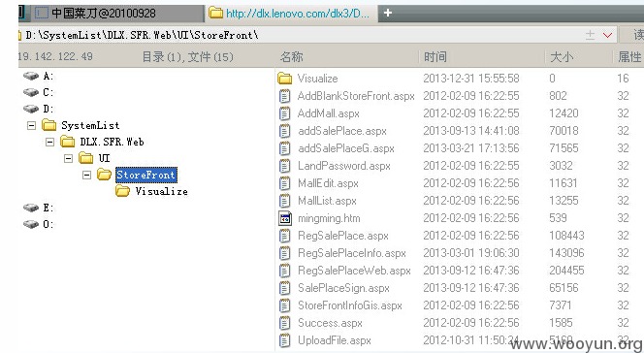Viewport: 644px width, 353px height.
Task: Click the 2013-12-31 15:55:58 timestamp
Action: 471,78
